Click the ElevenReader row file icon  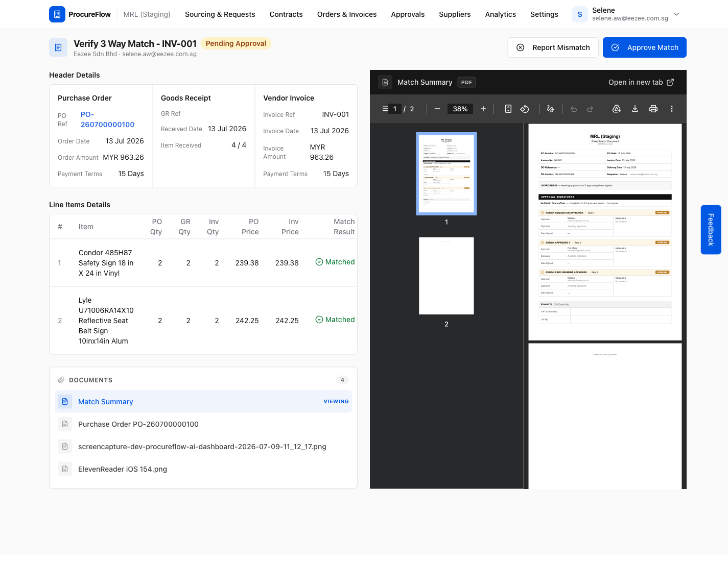65,469
